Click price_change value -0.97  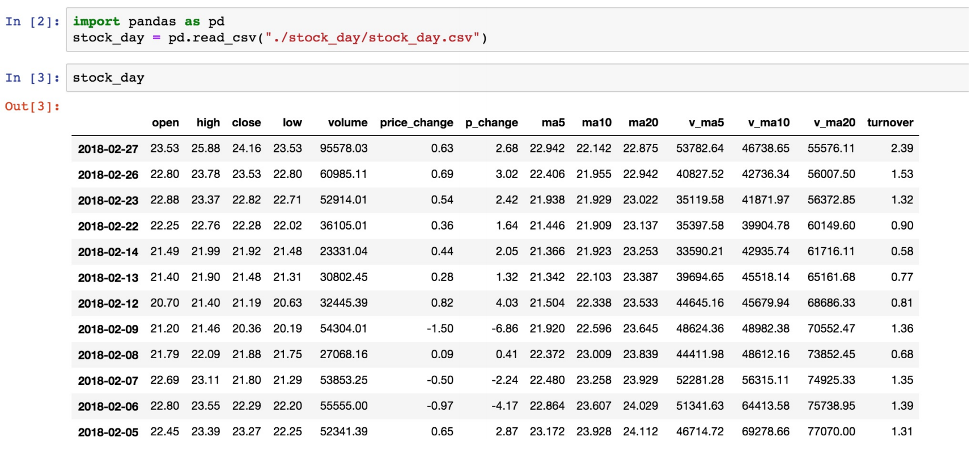(x=440, y=406)
